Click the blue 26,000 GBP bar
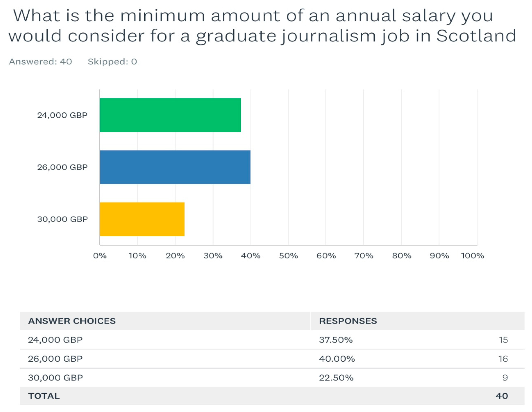This screenshot has width=532, height=412. 175,167
